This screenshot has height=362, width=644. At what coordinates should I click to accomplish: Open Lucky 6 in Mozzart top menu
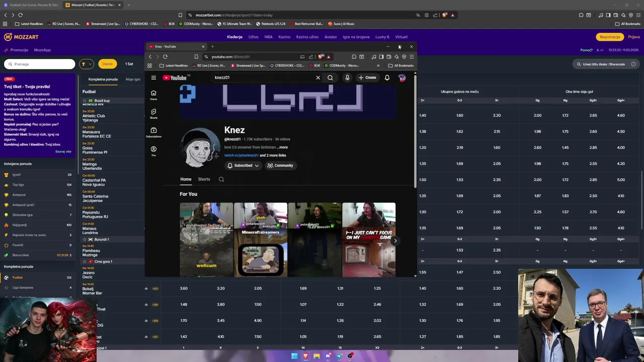tap(382, 37)
